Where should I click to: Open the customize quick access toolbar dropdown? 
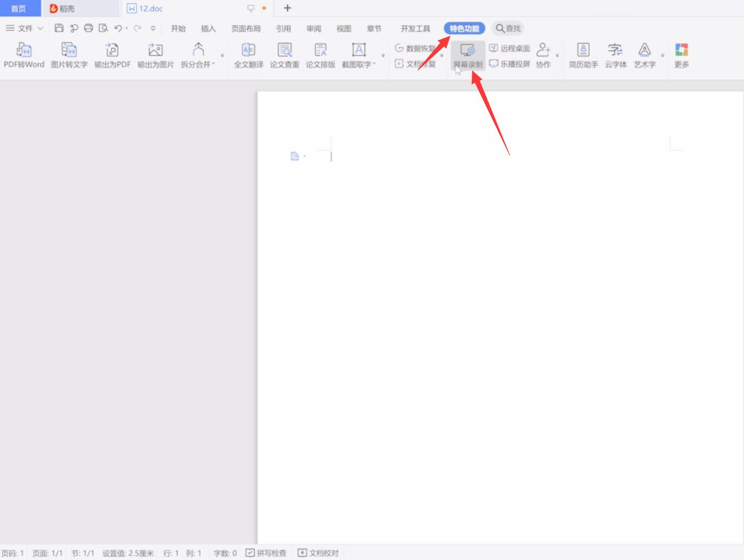tap(153, 28)
